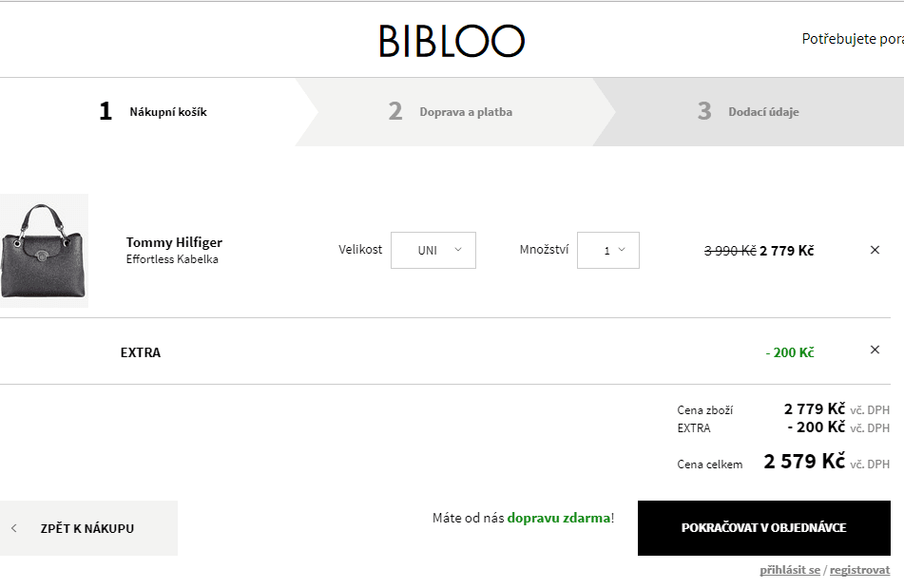
Task: Open the přihlásit se link
Action: point(789,570)
